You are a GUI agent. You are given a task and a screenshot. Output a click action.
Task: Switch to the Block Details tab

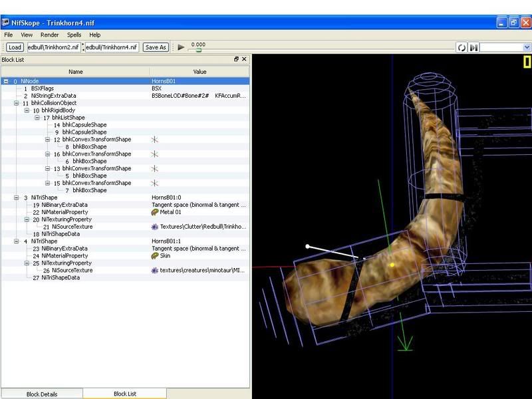click(x=41, y=394)
